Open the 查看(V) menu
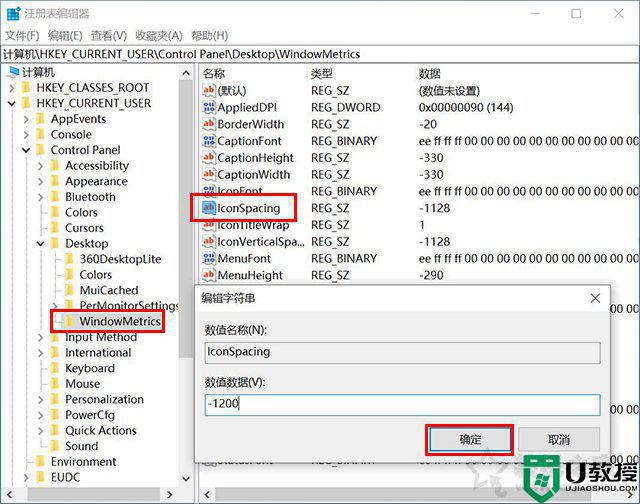The width and height of the screenshot is (640, 504). (109, 36)
